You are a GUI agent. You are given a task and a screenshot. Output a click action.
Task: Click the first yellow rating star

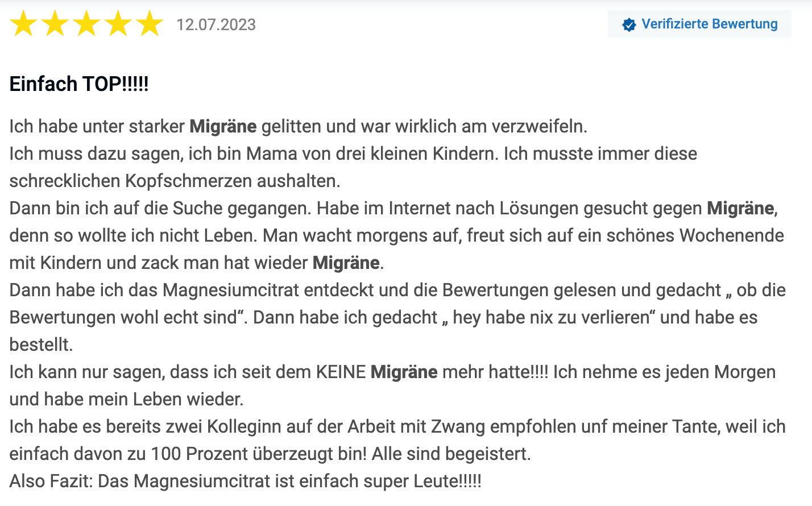point(23,24)
